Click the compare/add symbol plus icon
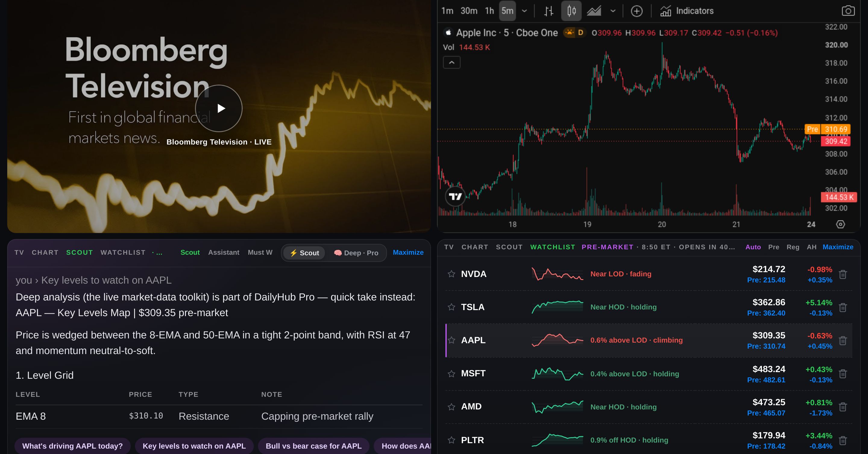 [637, 11]
